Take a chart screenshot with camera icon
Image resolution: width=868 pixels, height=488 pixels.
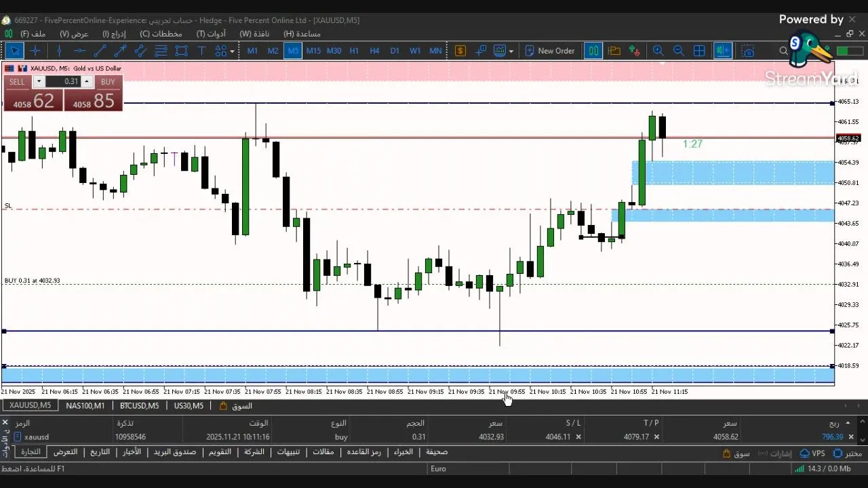tap(748, 51)
